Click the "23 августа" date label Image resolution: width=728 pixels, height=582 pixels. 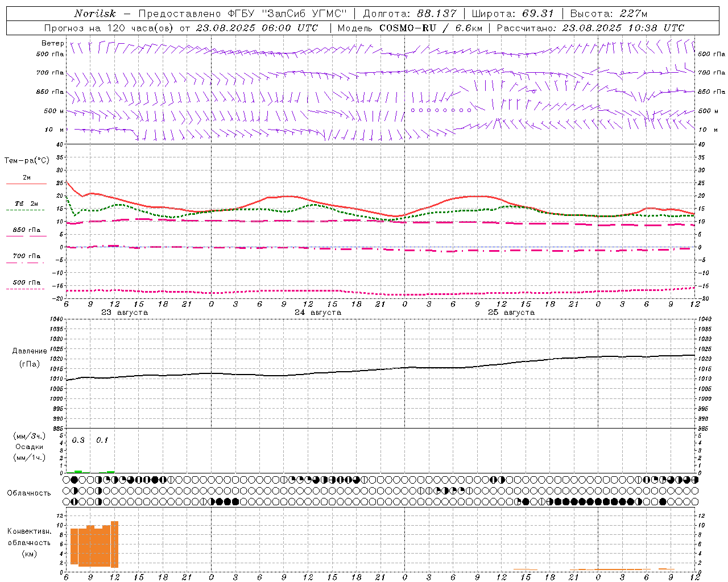[x=125, y=313]
